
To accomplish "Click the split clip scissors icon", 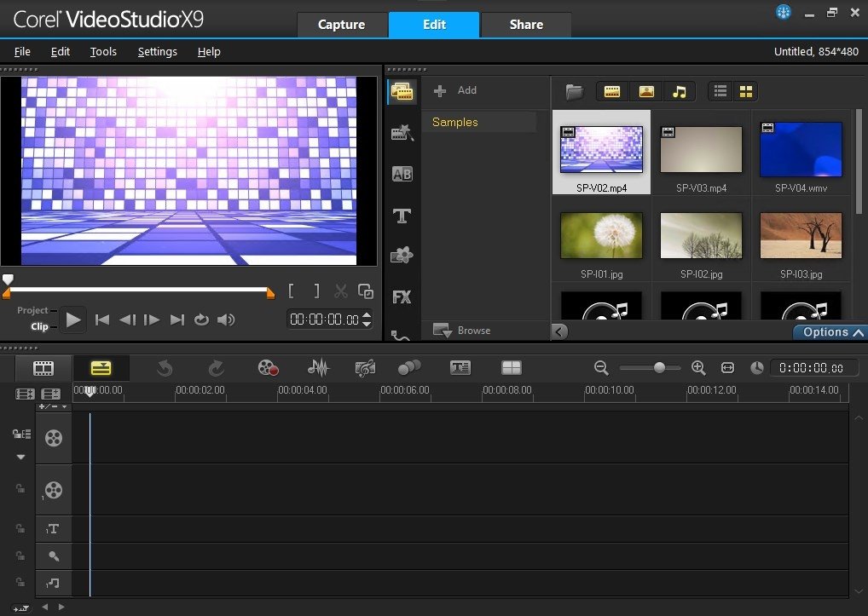I will [x=340, y=291].
